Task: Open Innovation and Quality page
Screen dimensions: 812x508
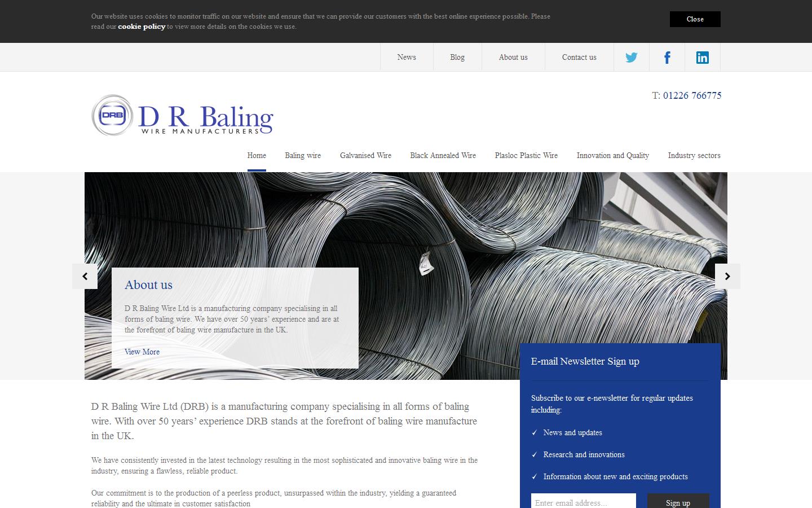Action: tap(613, 156)
